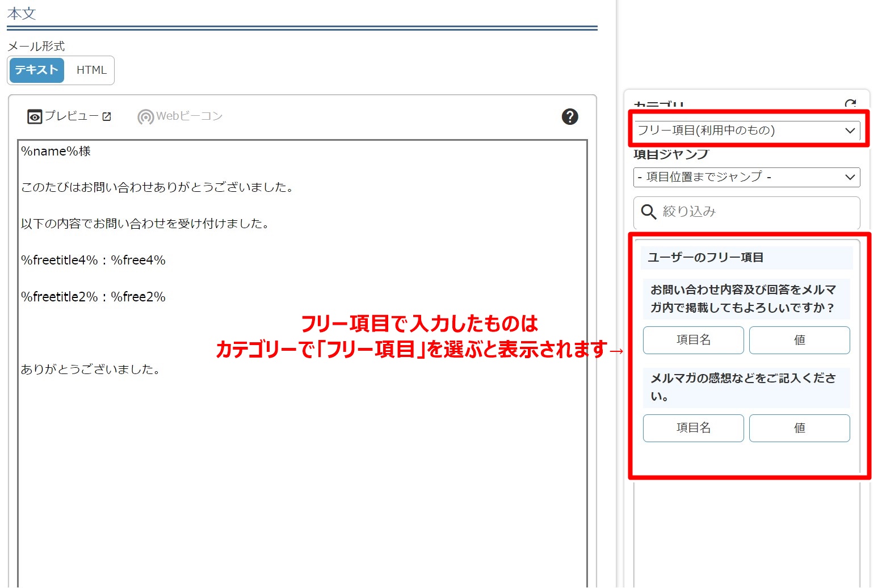The height and width of the screenshot is (588, 882).
Task: Click the Webビーコン beacon icon
Action: (x=145, y=117)
